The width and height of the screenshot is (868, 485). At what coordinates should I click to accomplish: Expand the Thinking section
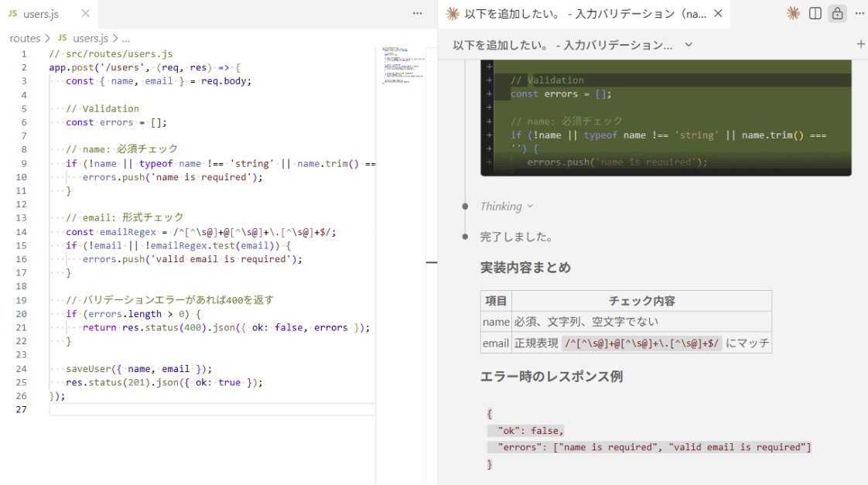coord(506,207)
